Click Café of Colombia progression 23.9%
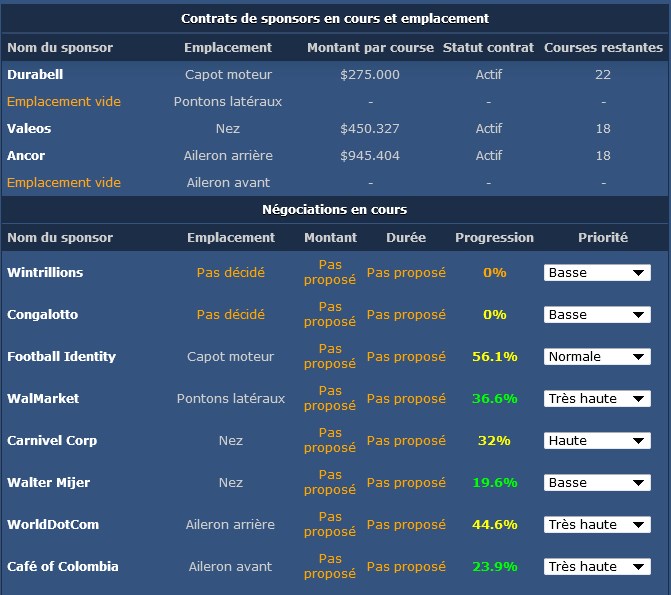The width and height of the screenshot is (671, 595). coord(495,566)
